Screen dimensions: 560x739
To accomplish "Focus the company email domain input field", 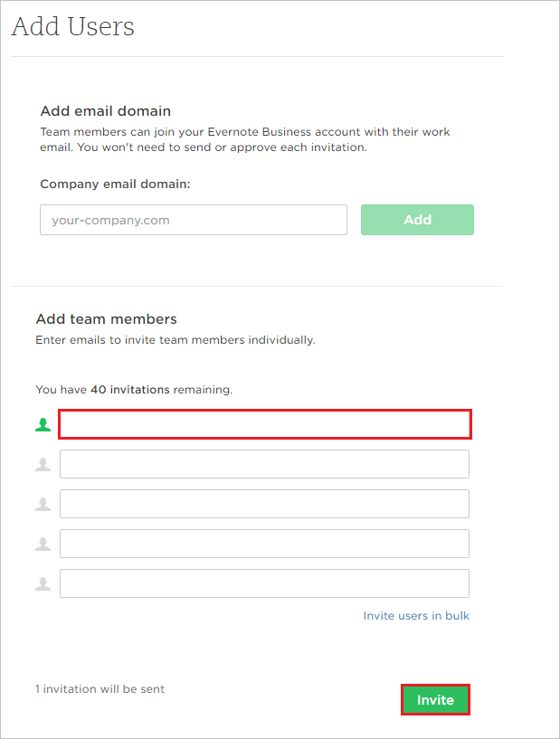I will click(194, 220).
